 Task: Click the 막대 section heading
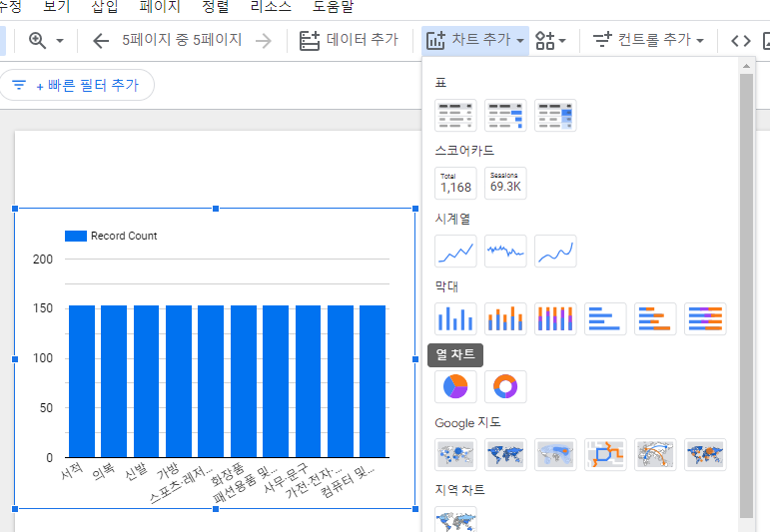[x=446, y=286]
